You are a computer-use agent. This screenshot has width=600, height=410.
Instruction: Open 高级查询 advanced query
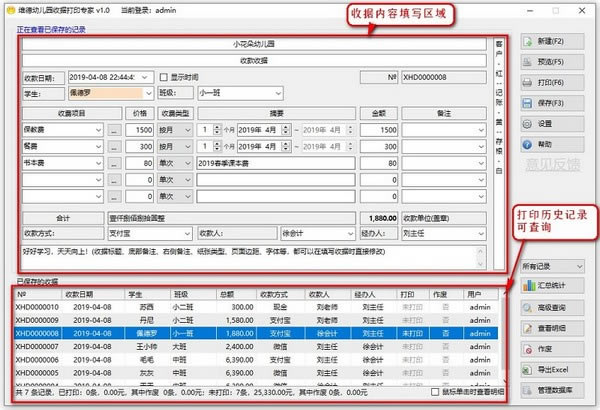click(x=552, y=308)
